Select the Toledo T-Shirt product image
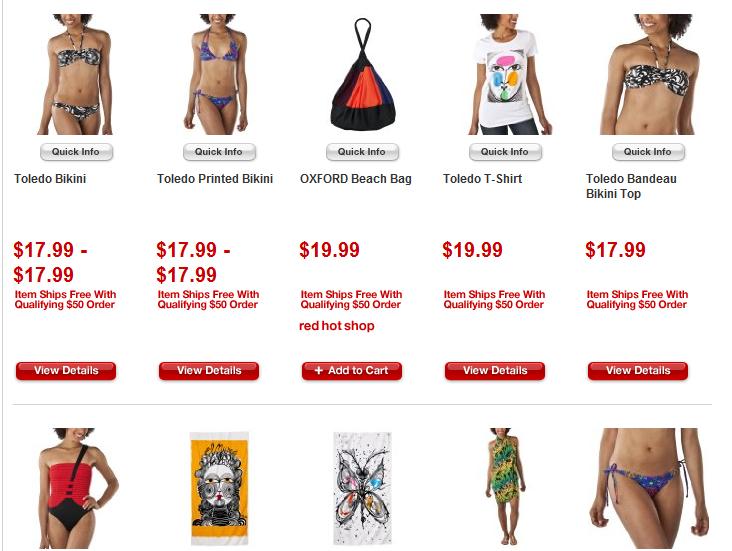The height and width of the screenshot is (551, 732). coord(507,75)
